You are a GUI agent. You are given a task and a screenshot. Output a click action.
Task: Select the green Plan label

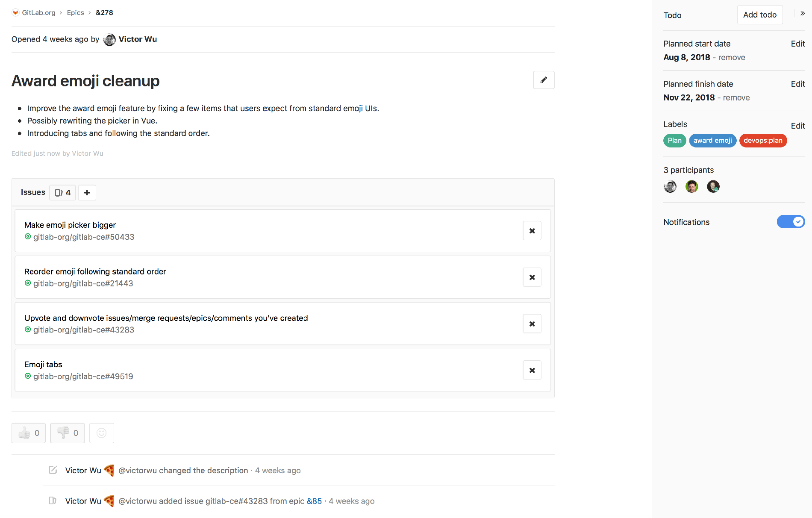click(x=674, y=141)
